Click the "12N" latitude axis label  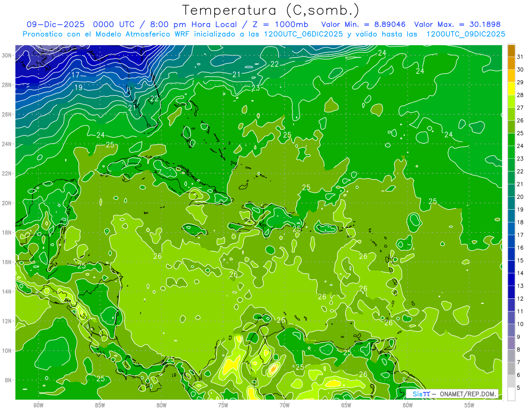pos(7,321)
